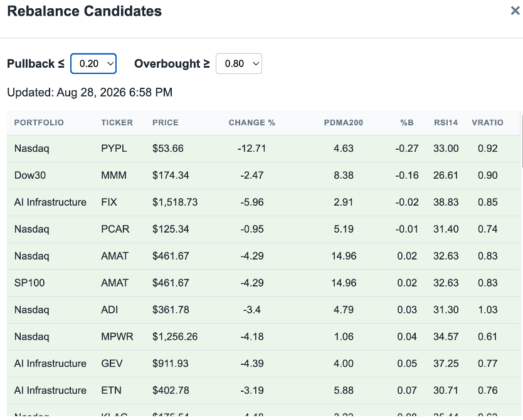Click the $911.93 price cell
The width and height of the screenshot is (523, 420).
point(170,364)
